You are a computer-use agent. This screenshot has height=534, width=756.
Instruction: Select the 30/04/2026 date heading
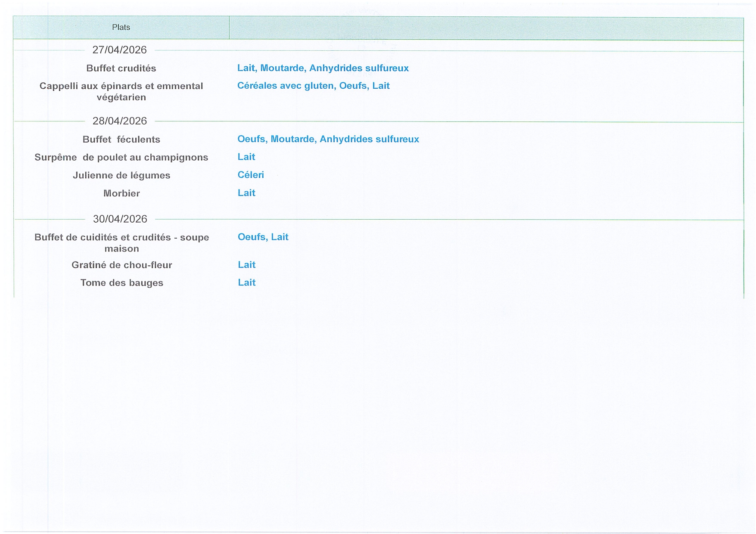[x=120, y=219]
